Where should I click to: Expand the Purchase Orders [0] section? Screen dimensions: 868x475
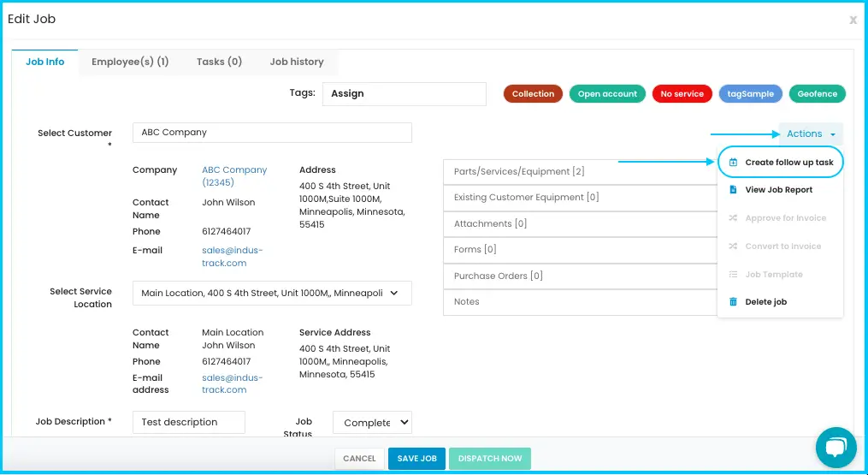pyautogui.click(x=580, y=276)
